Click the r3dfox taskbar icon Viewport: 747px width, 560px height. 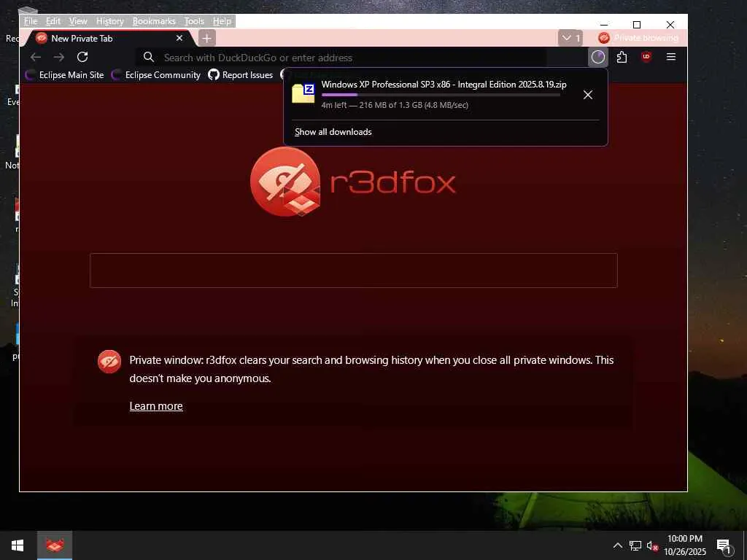[55, 545]
